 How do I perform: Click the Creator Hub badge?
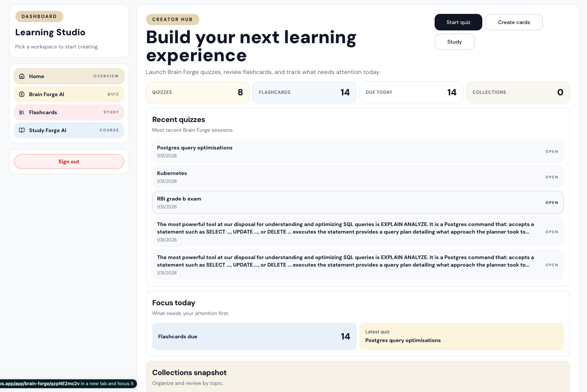coord(173,19)
